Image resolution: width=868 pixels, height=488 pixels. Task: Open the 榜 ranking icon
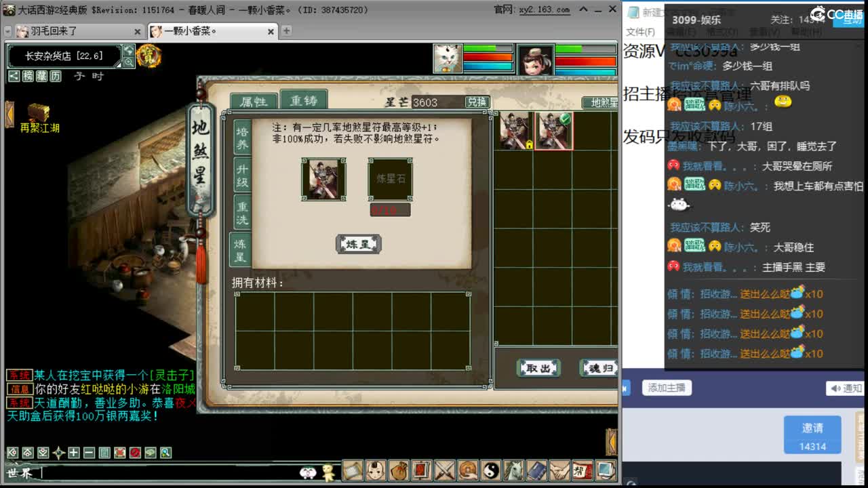coord(28,77)
